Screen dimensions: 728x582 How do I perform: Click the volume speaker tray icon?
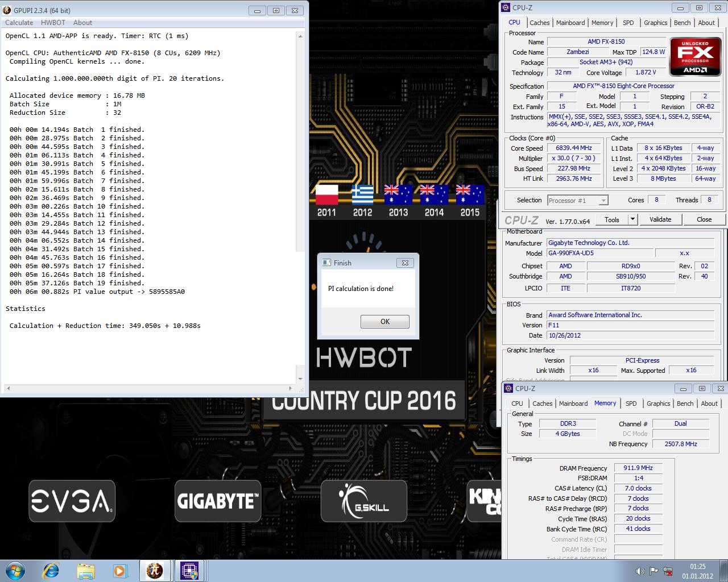point(640,571)
